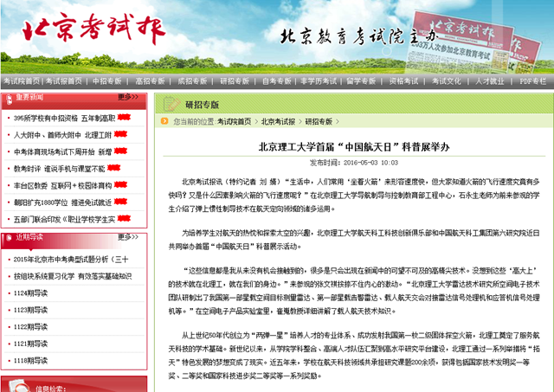
Task: Click the 研招专版 notepad icon
Action: pos(171,105)
